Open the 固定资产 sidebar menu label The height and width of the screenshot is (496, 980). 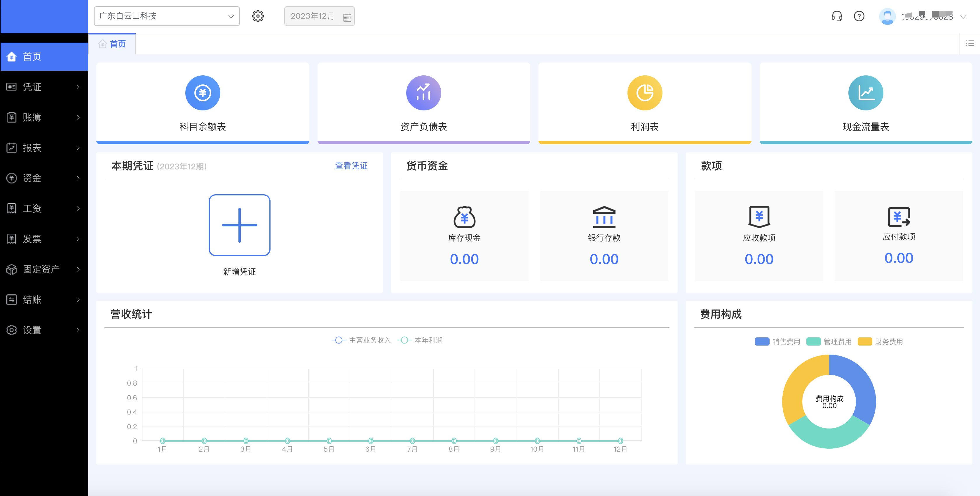[41, 269]
